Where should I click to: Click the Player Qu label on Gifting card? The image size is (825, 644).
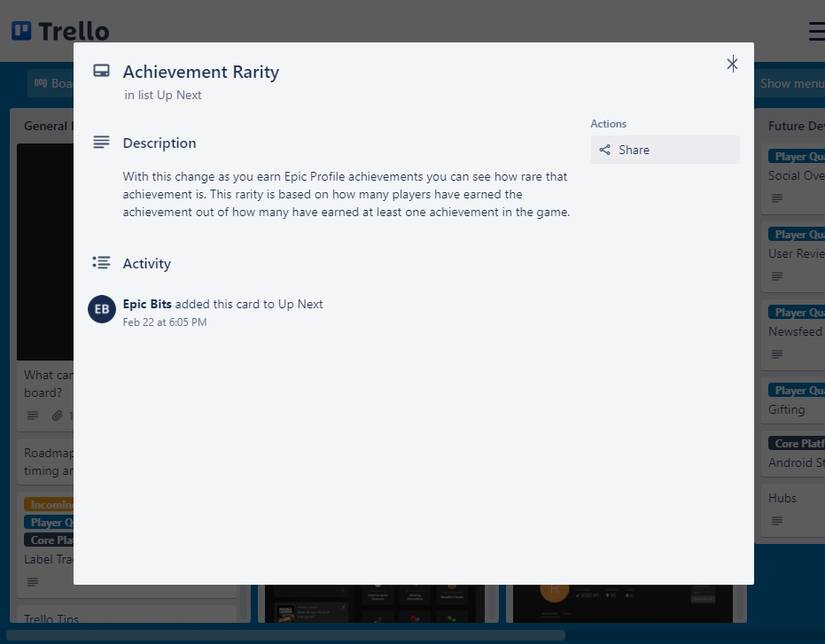(x=795, y=387)
